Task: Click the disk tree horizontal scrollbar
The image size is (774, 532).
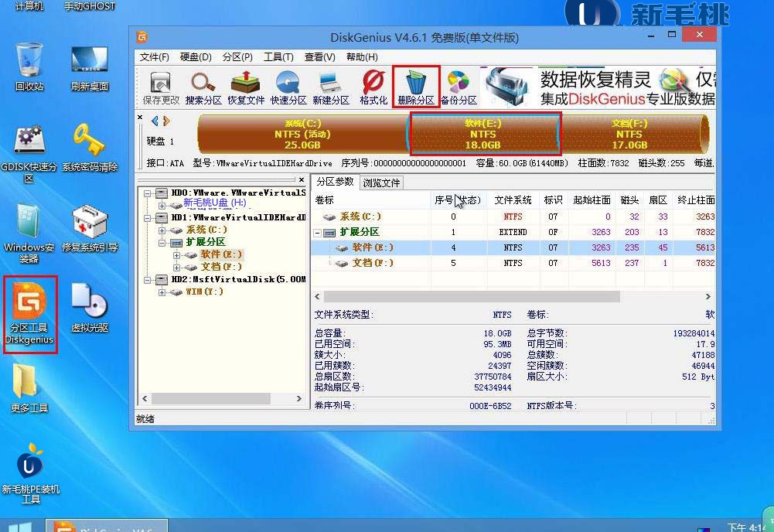Action: pos(211,398)
